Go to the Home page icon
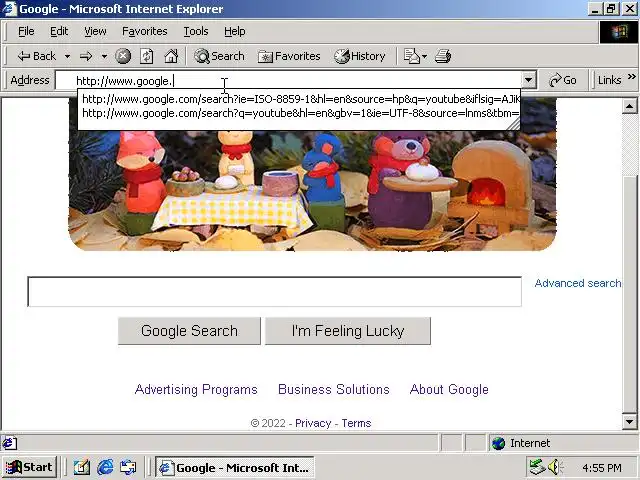Screen dimensions: 640x480 (171, 56)
